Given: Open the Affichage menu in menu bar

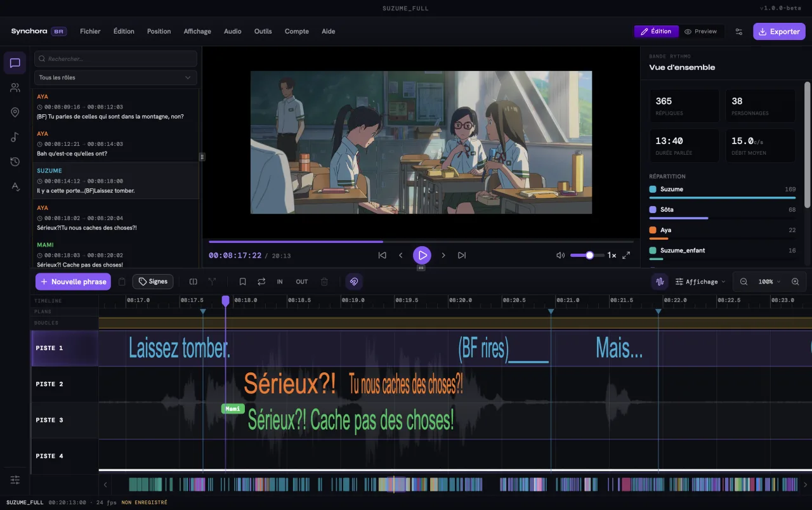Looking at the screenshot, I should pyautogui.click(x=197, y=32).
